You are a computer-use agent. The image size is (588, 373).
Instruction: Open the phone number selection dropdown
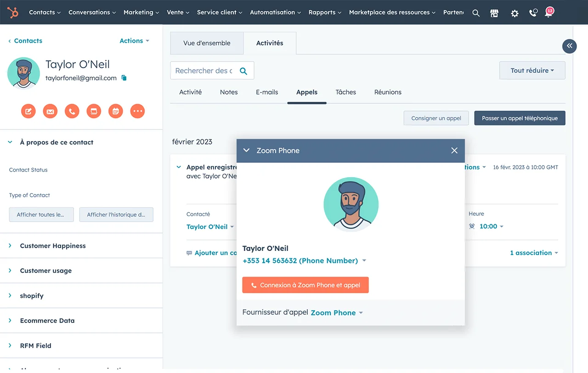coord(364,261)
